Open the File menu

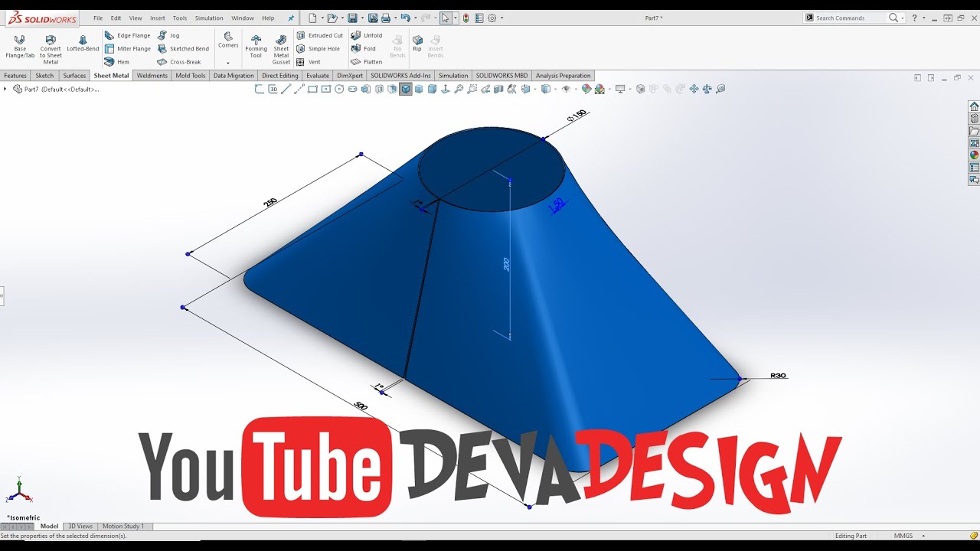[98, 18]
